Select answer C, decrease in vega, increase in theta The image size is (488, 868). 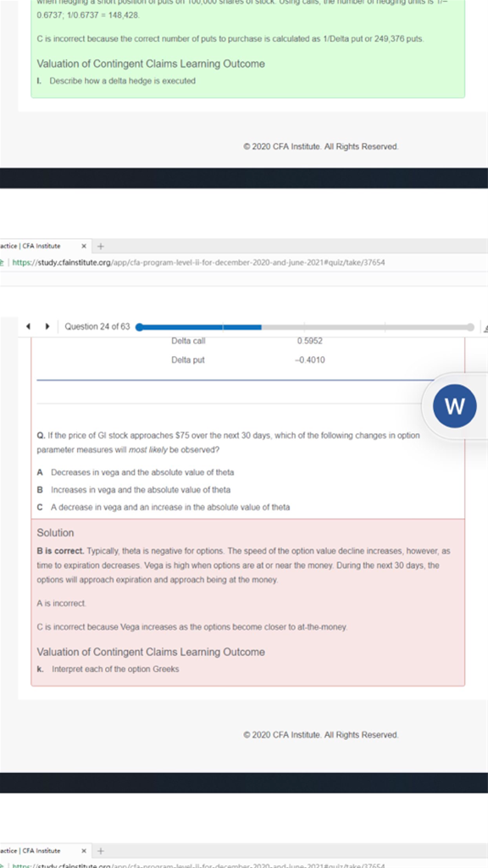pyautogui.click(x=164, y=507)
